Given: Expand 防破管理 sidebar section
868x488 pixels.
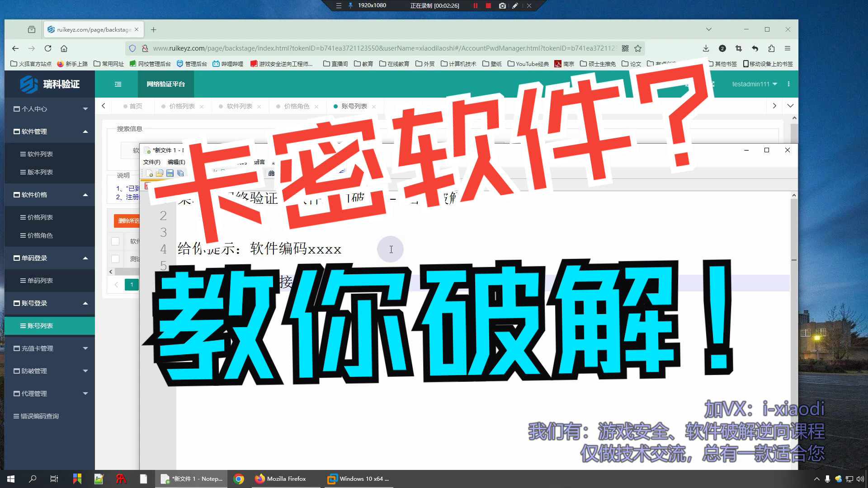Looking at the screenshot, I should (50, 371).
